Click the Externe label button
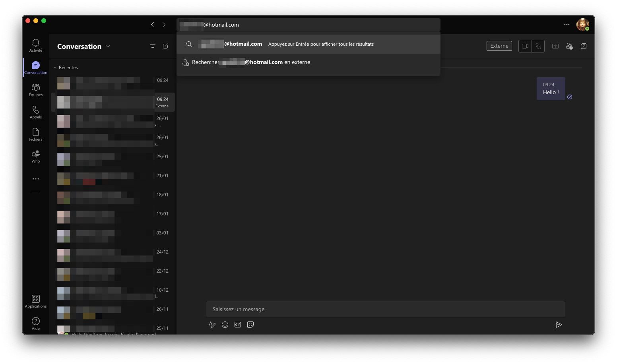617x364 pixels. tap(499, 46)
